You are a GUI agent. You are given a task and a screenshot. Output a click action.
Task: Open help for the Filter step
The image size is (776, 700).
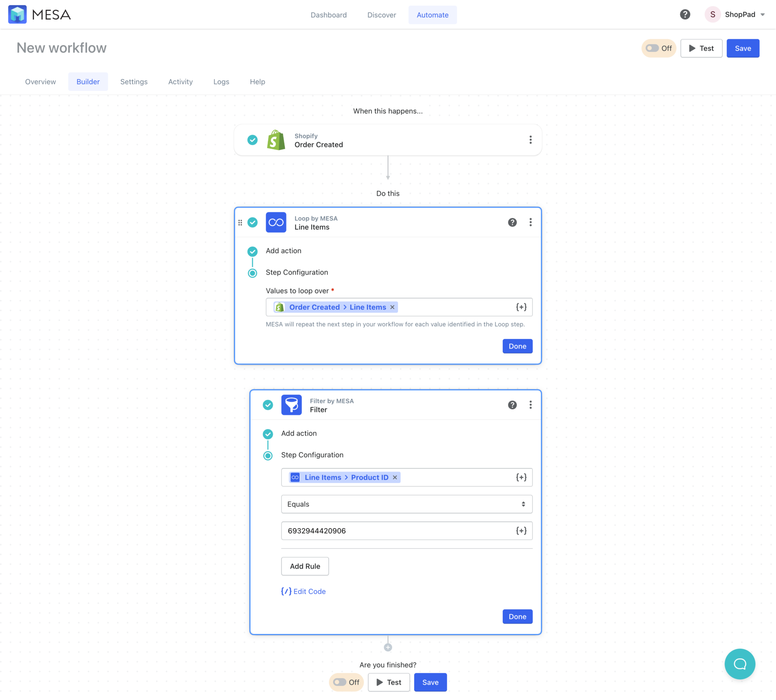(x=512, y=404)
